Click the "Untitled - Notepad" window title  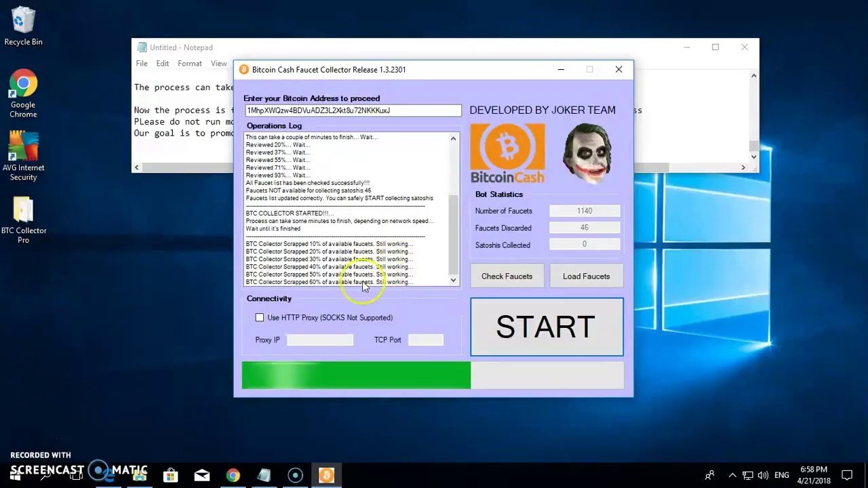coord(181,47)
